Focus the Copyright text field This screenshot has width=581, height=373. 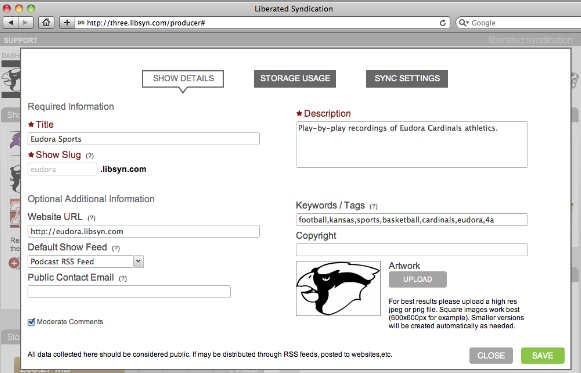pos(412,249)
